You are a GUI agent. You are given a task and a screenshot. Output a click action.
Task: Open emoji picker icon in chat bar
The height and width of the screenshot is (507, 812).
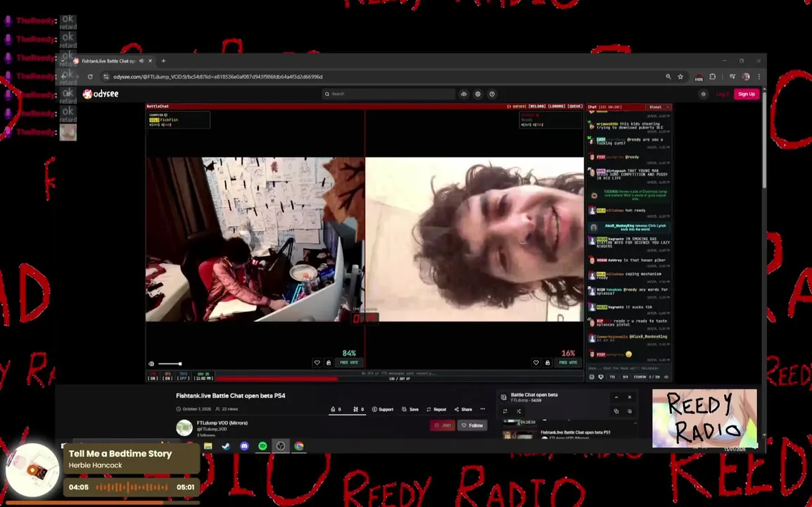592,377
